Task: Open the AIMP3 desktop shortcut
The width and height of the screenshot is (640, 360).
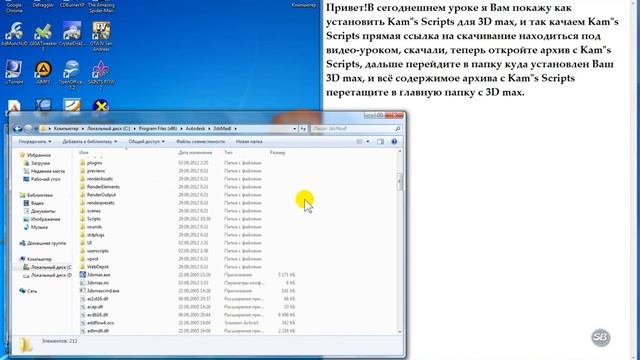Action: 43,73
